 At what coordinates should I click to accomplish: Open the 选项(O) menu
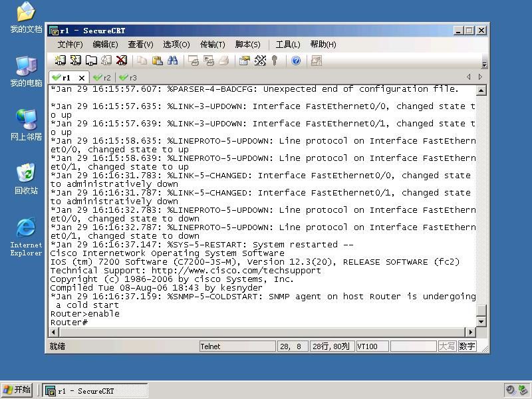pyautogui.click(x=176, y=45)
